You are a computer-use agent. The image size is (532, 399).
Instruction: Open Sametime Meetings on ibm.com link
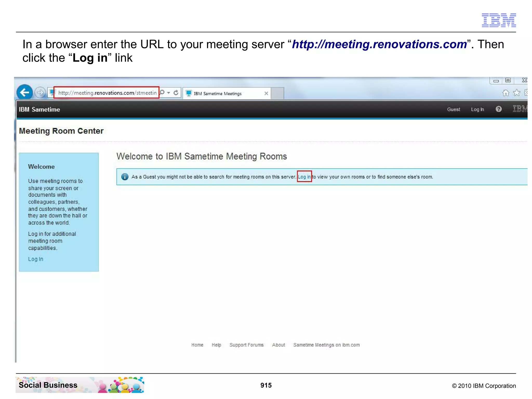[x=327, y=345]
